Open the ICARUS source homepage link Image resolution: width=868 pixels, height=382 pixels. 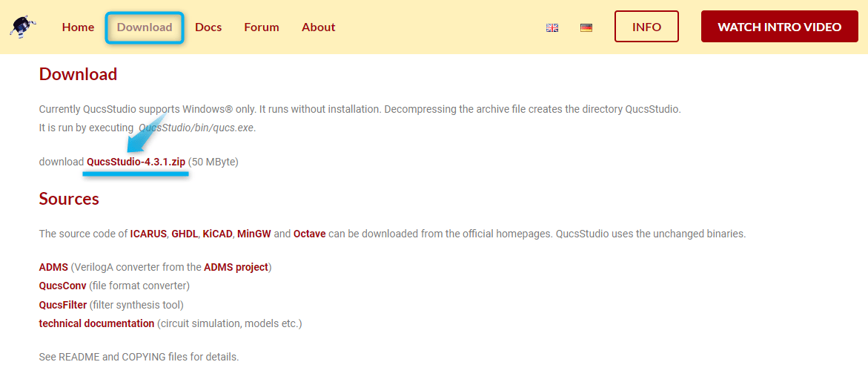148,234
